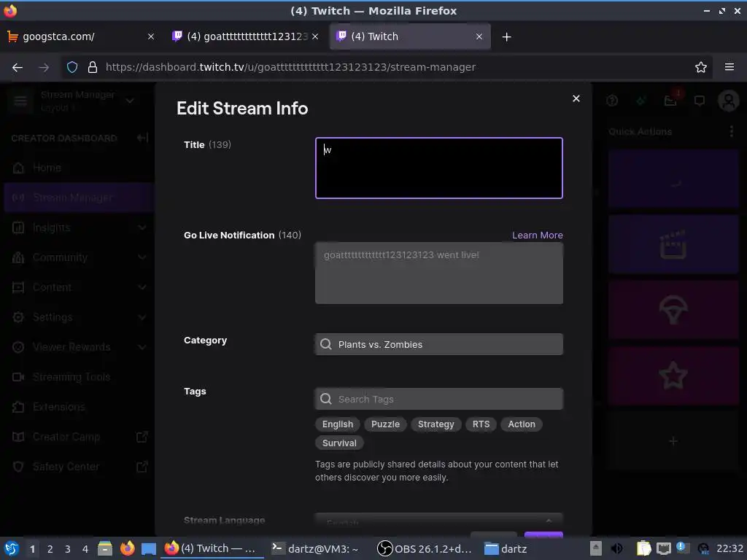The width and height of the screenshot is (747, 560).
Task: Switch to workspace 3 in taskbar
Action: tap(68, 549)
